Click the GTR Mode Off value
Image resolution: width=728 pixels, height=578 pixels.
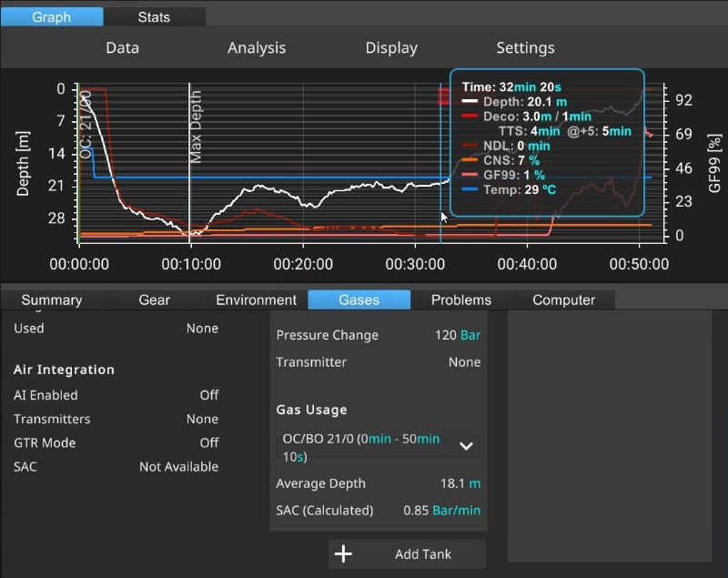pos(209,443)
